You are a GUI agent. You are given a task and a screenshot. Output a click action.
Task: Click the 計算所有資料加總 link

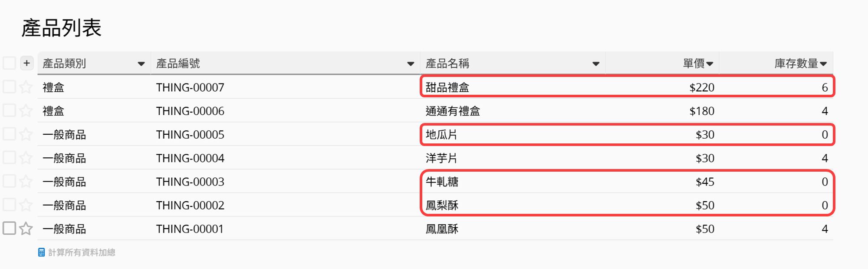82,252
